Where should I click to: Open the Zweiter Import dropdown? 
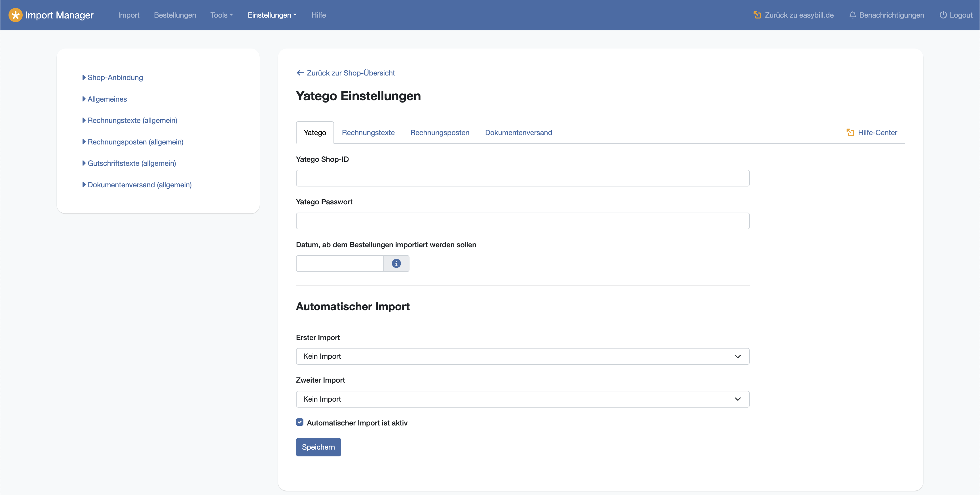click(x=522, y=399)
